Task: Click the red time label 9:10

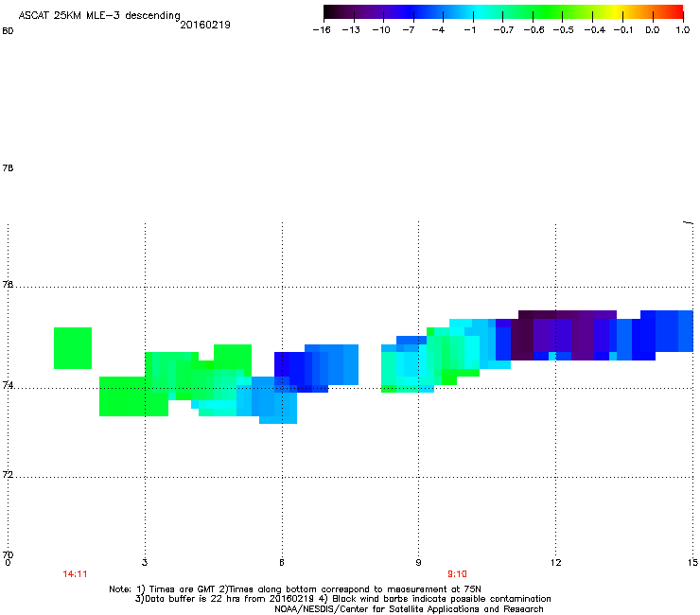Action: point(457,574)
